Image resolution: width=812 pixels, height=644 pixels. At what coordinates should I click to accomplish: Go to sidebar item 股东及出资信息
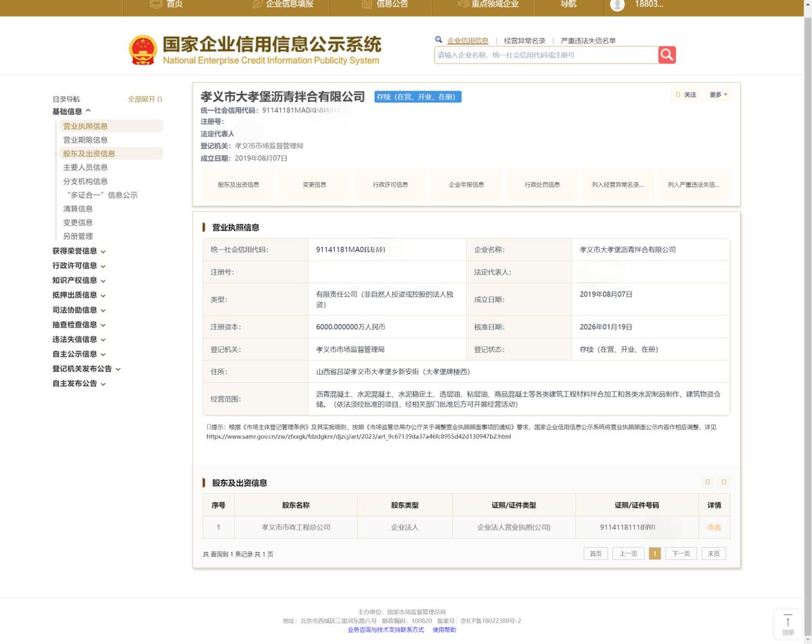(x=111, y=154)
